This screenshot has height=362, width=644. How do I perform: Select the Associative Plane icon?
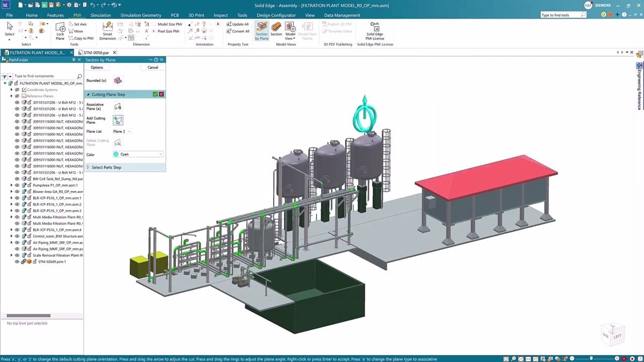[x=118, y=107]
